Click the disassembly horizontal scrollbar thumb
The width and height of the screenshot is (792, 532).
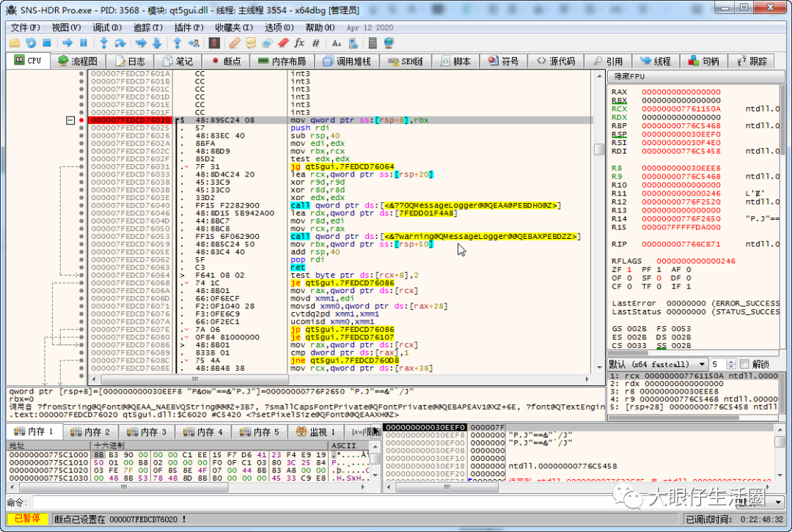(195, 379)
